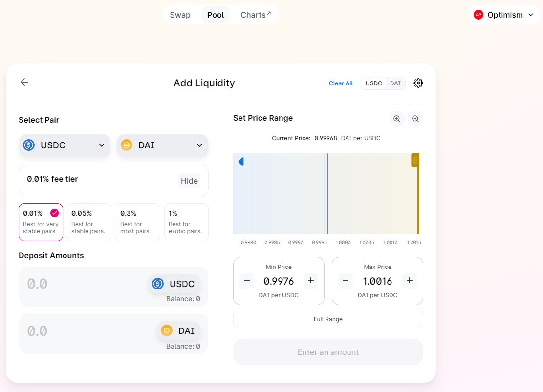This screenshot has width=543, height=392.
Task: Click the Clear All link
Action: point(341,83)
